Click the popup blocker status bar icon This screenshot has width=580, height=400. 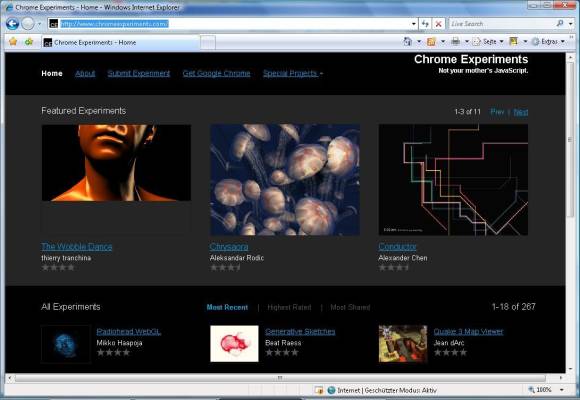click(318, 390)
